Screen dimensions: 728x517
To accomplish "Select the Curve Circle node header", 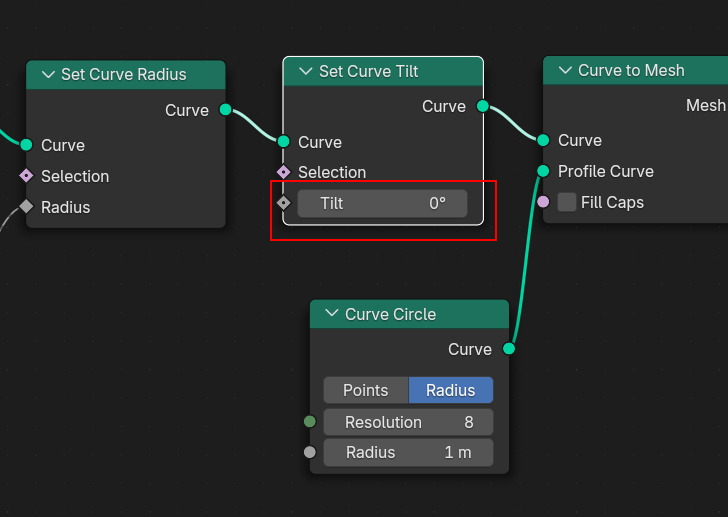I will pos(410,314).
